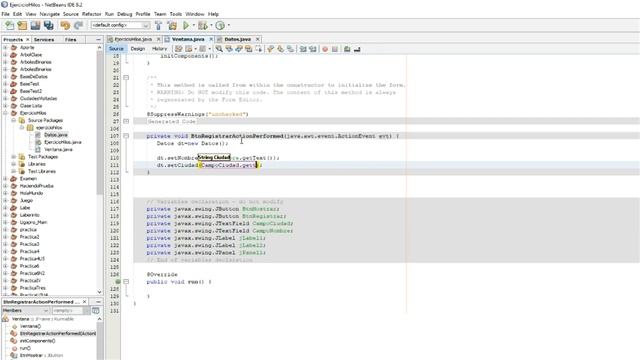This screenshot has width=640, height=360.
Task: Stop macro recording with the square icon
Action: pos(335,49)
